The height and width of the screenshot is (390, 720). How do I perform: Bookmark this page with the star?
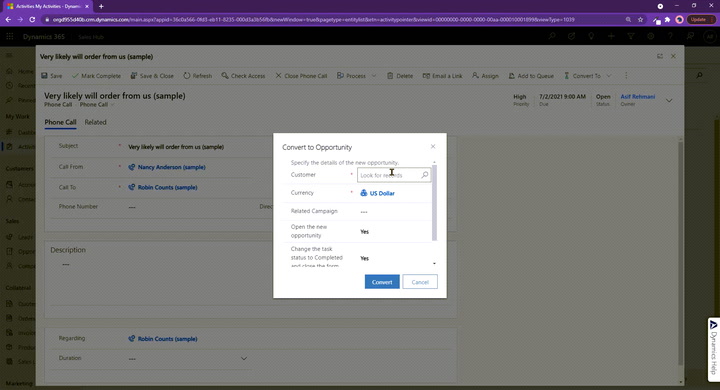click(x=641, y=20)
